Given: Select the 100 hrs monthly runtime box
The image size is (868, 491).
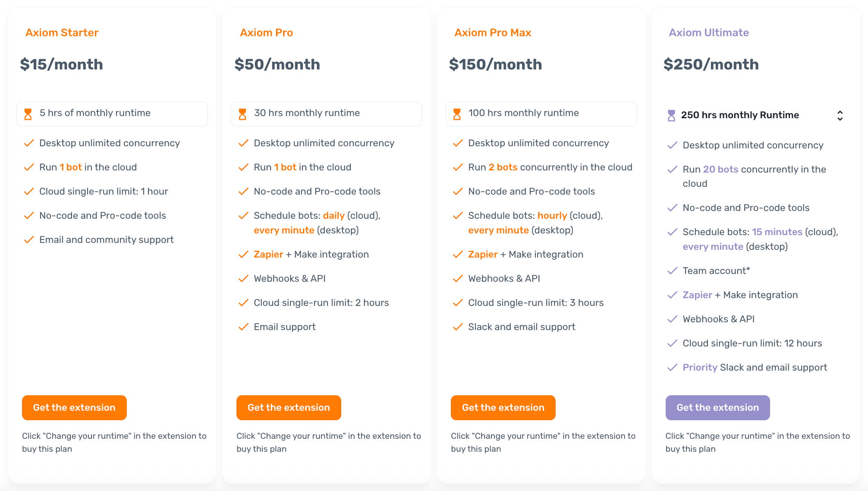Looking at the screenshot, I should (541, 114).
